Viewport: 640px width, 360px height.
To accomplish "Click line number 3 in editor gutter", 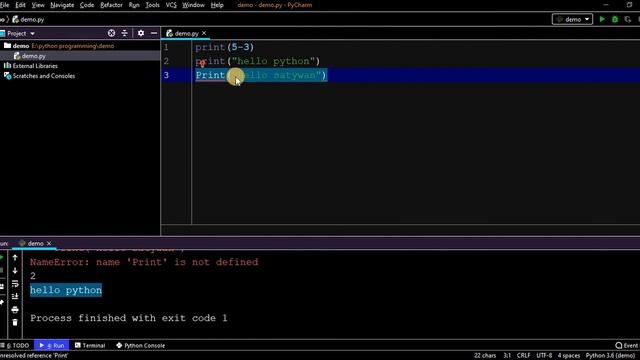I will point(166,75).
